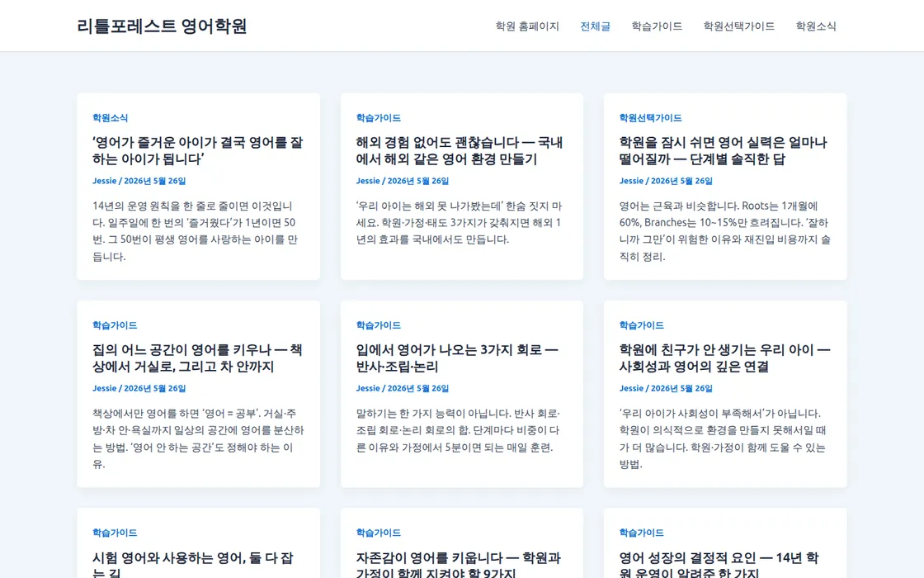Viewport: 924px width, 578px height.
Task: Click 학습가이드 category above '시험 영어와 사용하는 영어' post
Action: pyautogui.click(x=115, y=533)
